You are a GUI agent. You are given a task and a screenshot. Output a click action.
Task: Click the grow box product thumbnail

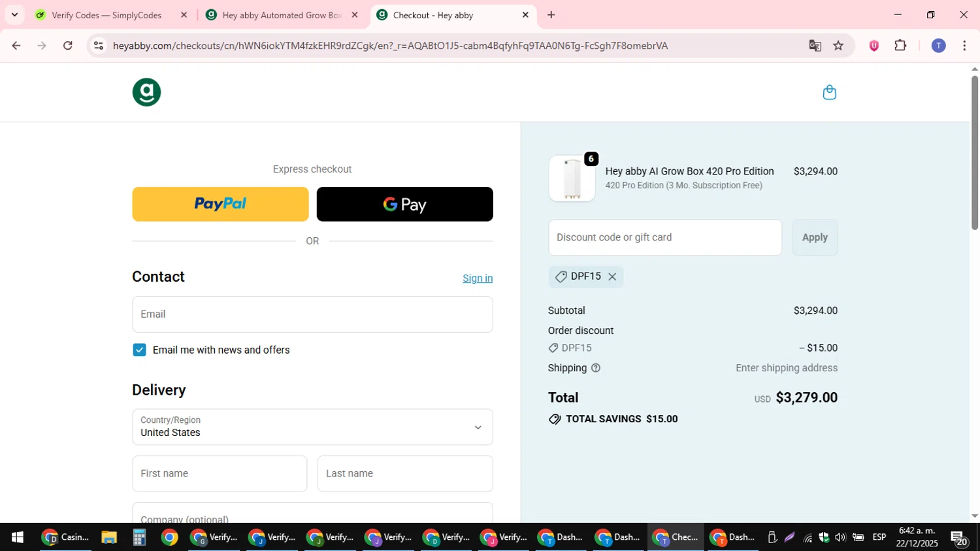tap(572, 178)
